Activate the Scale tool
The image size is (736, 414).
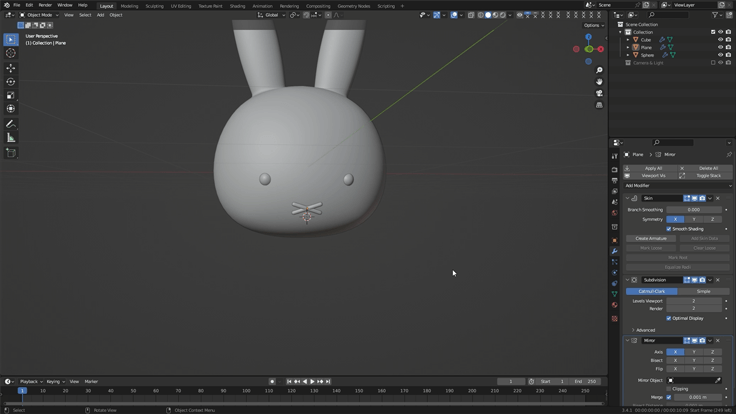(x=11, y=95)
